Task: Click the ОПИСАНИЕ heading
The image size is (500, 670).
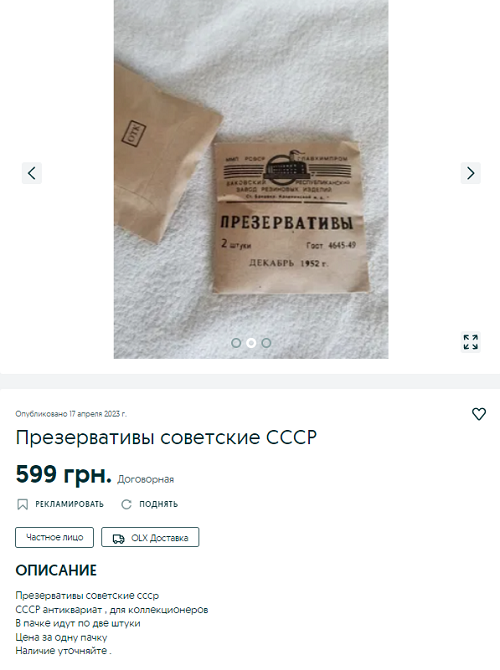Action: point(56,570)
